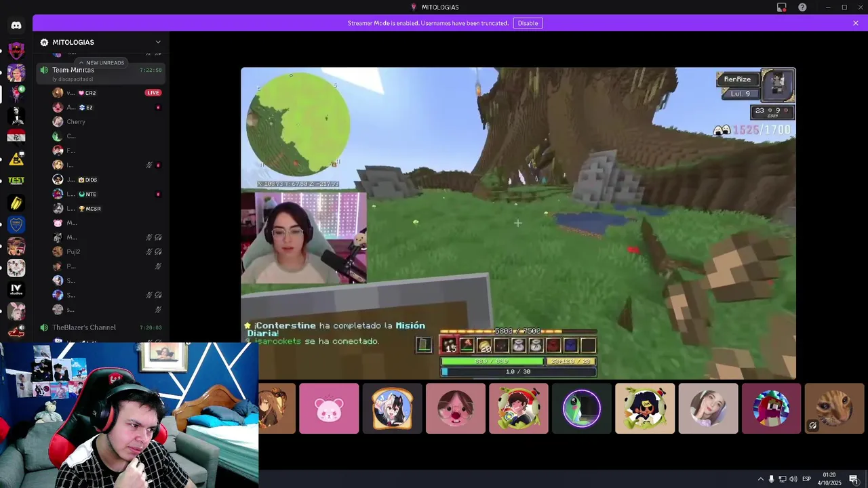Click speaker icon beside Team Minitas channel

tap(44, 70)
